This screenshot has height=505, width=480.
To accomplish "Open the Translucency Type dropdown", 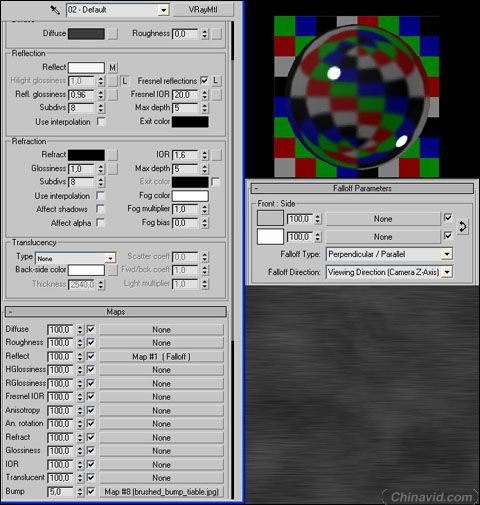I will (76, 258).
